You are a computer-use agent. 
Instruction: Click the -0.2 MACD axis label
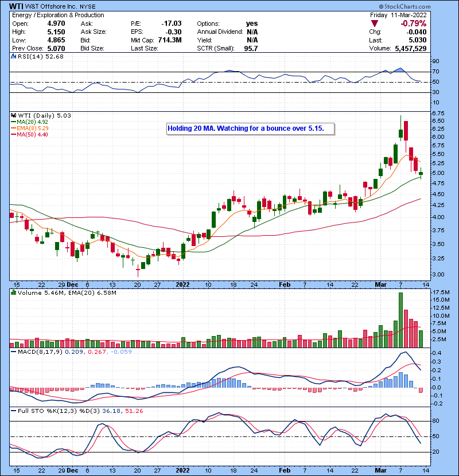[x=437, y=404]
